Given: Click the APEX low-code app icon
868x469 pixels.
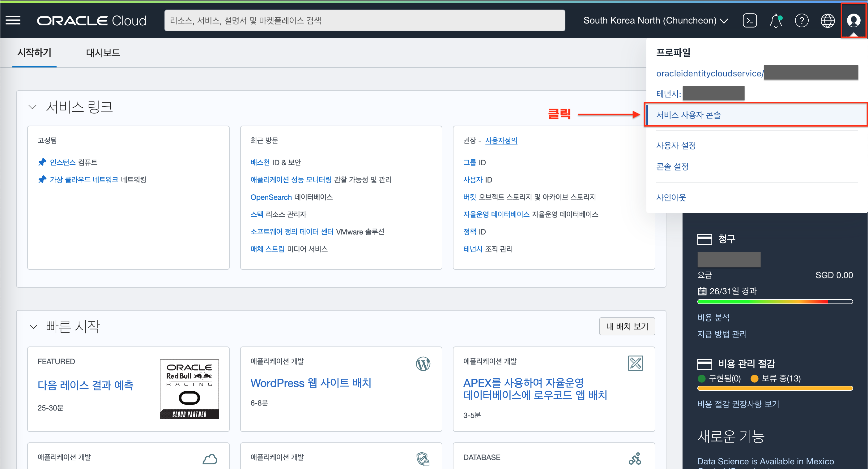Looking at the screenshot, I should (x=636, y=364).
